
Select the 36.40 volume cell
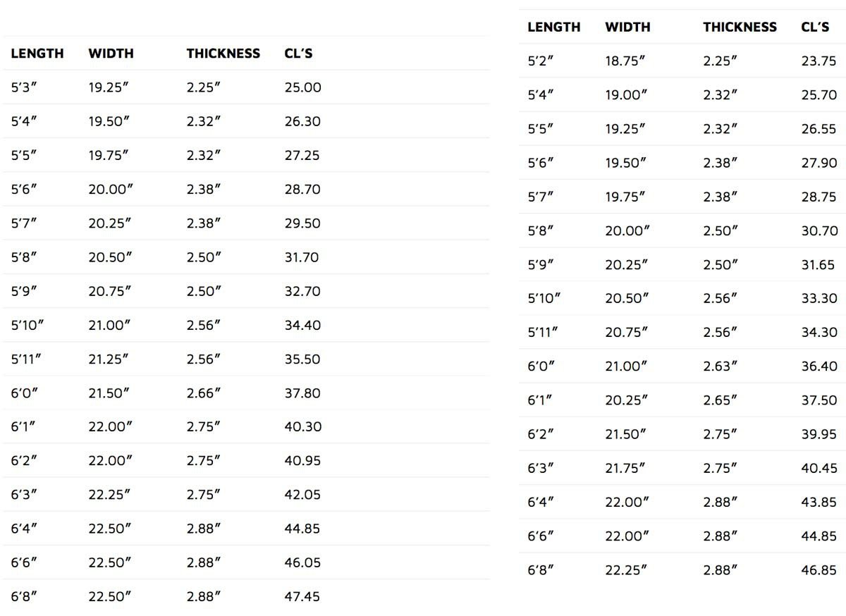[819, 366]
